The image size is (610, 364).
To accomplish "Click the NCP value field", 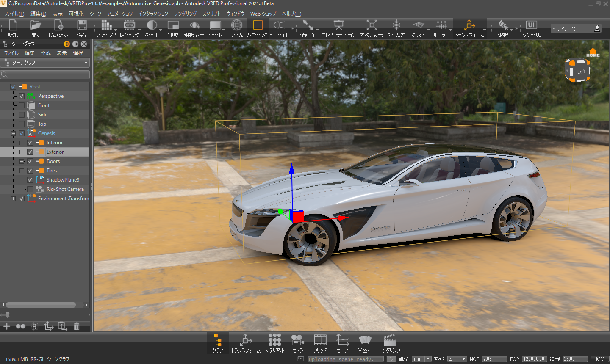I will pyautogui.click(x=494, y=359).
